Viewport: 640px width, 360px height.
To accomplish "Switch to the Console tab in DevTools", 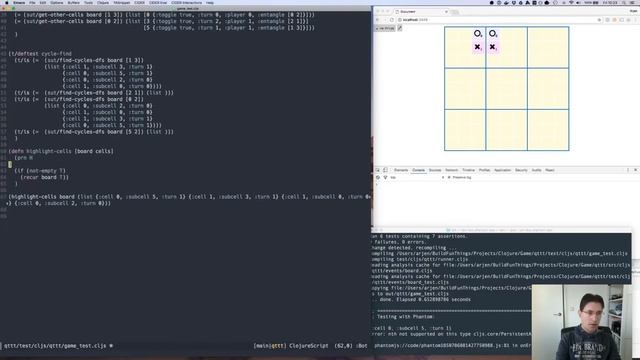I will pos(418,170).
